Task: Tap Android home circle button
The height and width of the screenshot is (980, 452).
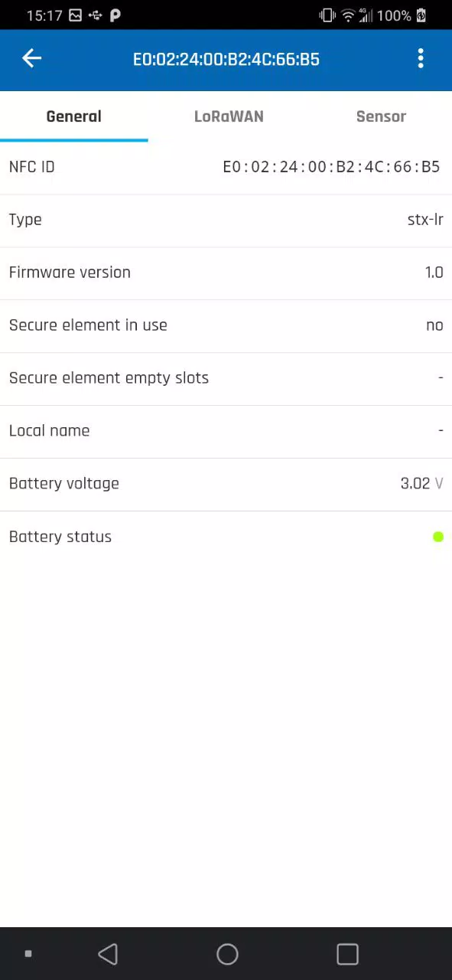Action: tap(227, 954)
